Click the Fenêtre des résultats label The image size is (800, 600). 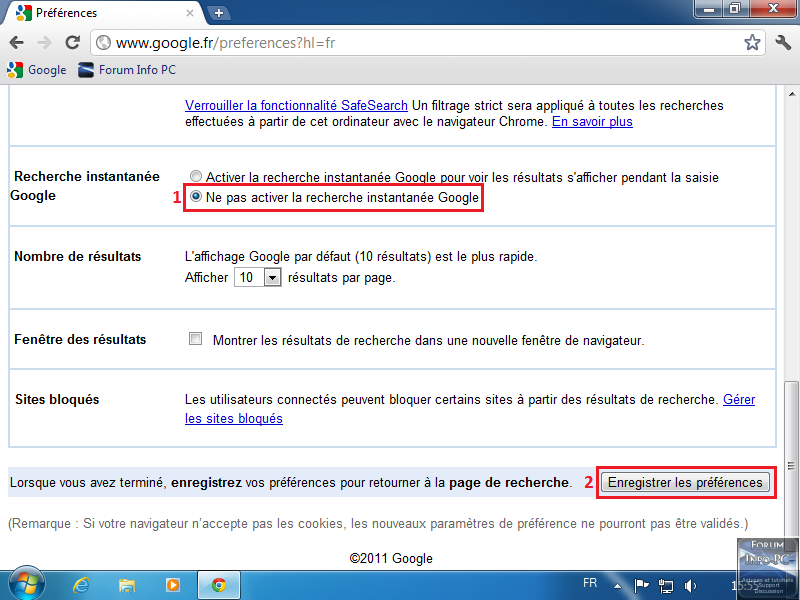pos(80,339)
